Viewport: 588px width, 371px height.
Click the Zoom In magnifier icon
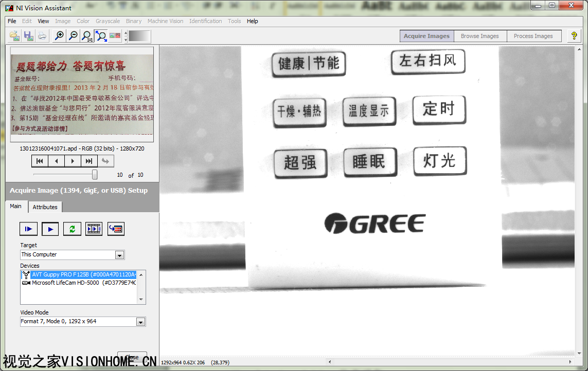pyautogui.click(x=59, y=36)
